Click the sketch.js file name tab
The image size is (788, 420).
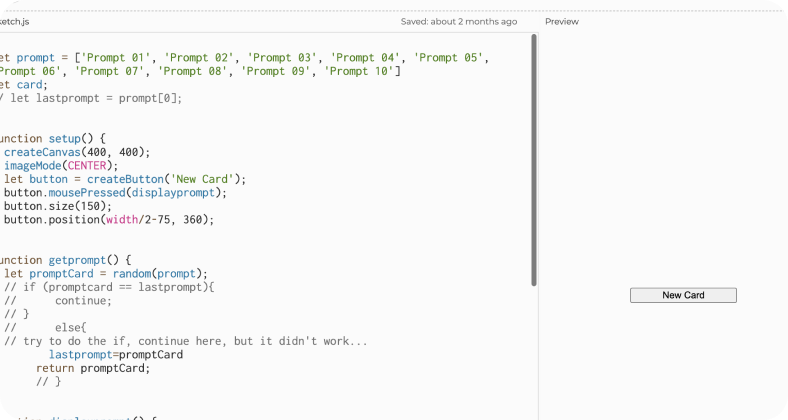click(17, 21)
